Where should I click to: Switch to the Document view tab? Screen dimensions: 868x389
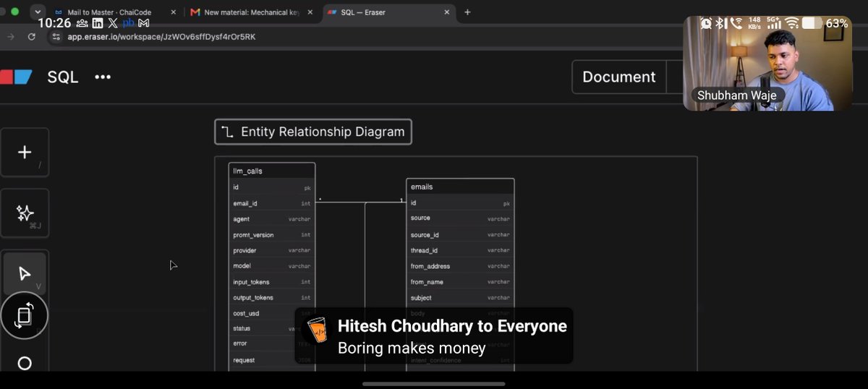point(618,77)
